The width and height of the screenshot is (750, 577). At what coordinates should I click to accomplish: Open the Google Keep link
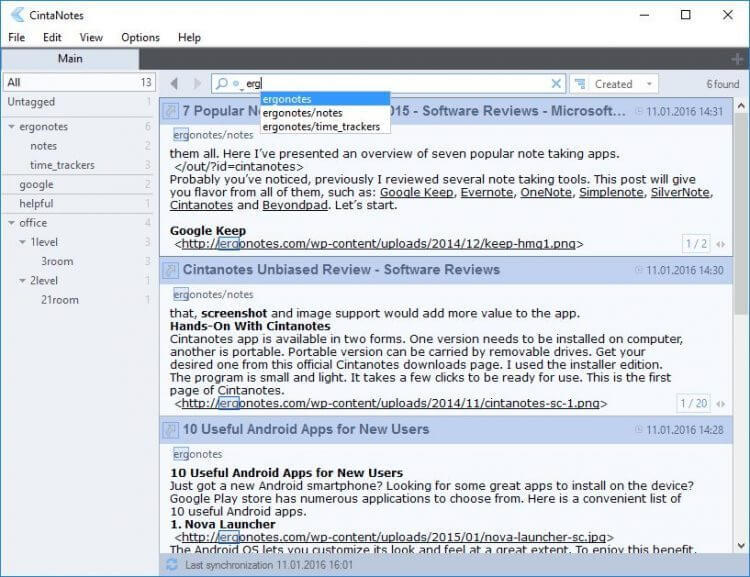click(417, 192)
